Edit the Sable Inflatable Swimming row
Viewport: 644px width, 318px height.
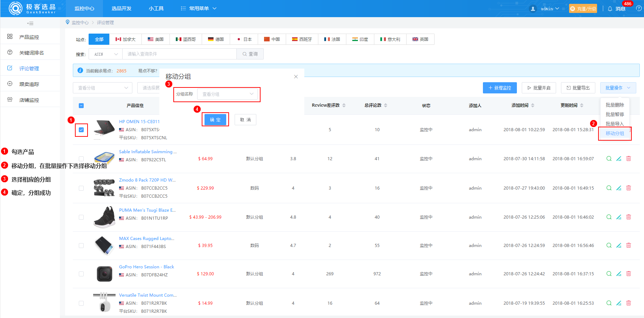pos(619,158)
